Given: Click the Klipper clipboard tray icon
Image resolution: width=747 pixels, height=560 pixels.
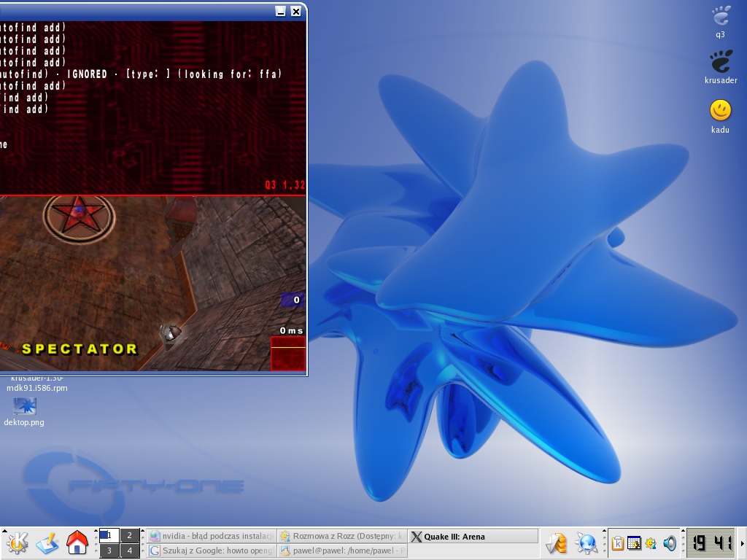Looking at the screenshot, I should click(618, 543).
